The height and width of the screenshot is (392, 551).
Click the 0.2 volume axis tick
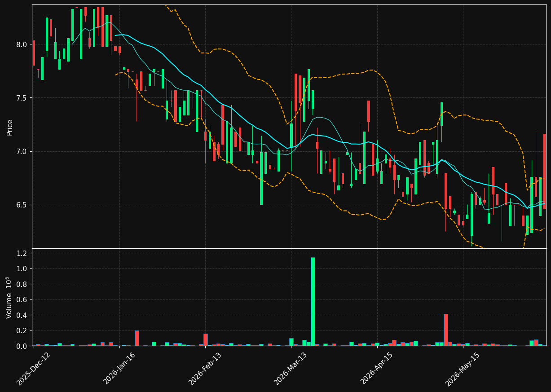click(22, 330)
